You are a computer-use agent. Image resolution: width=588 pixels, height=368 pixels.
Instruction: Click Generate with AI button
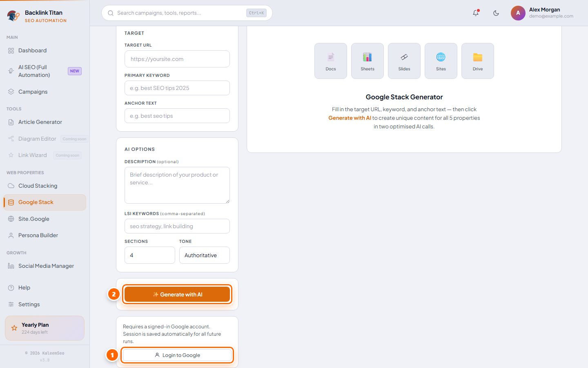(177, 294)
